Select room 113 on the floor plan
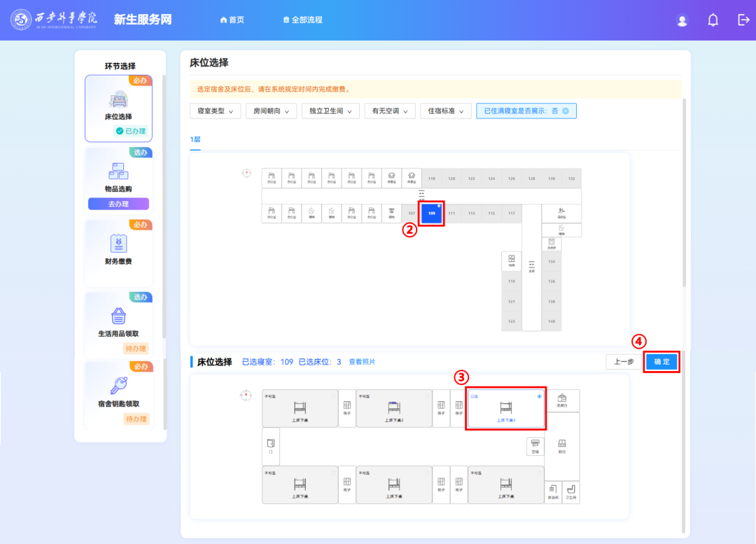Viewport: 756px width, 544px height. (x=472, y=213)
